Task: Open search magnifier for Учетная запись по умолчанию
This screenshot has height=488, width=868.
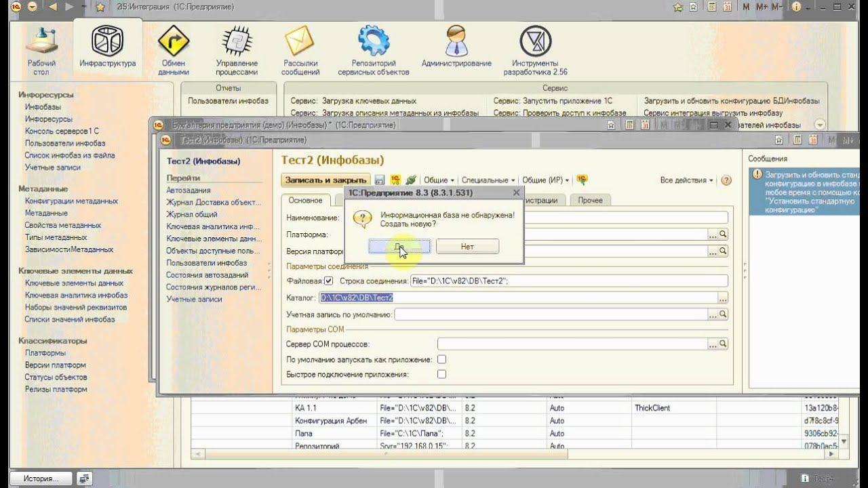Action: (723, 314)
